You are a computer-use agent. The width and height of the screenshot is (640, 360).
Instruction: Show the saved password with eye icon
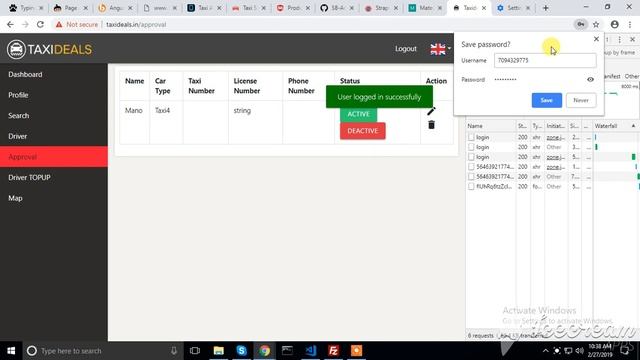[x=590, y=80]
